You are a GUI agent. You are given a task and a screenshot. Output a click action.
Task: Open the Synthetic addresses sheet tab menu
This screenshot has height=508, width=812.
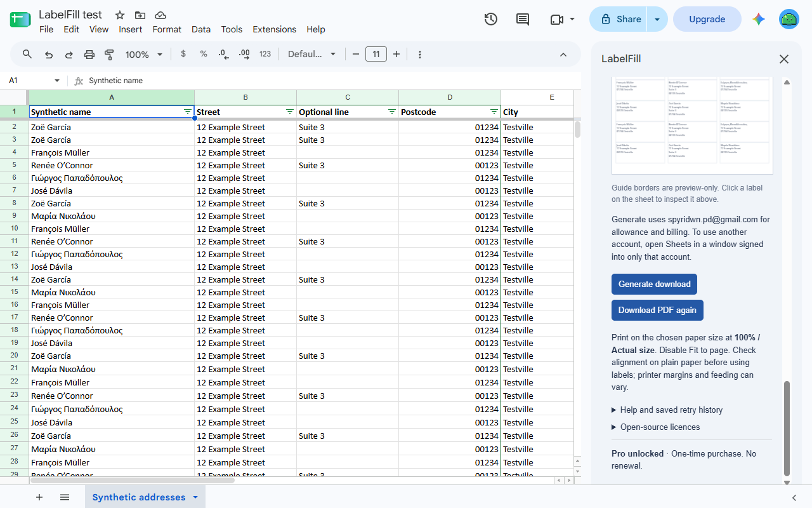click(x=195, y=497)
